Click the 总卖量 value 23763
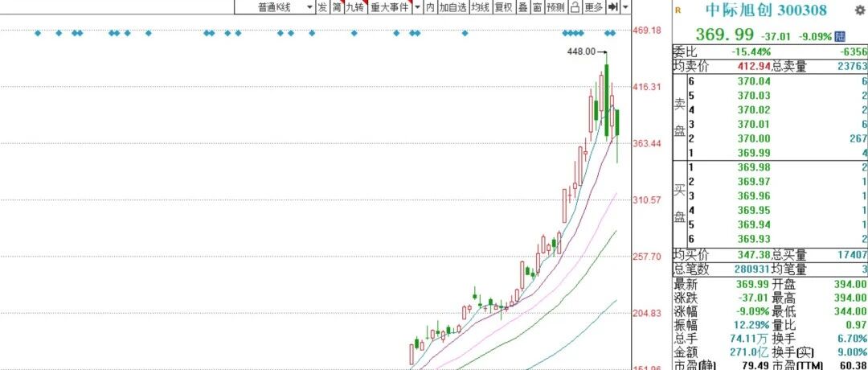This screenshot has width=868, height=370. pyautogui.click(x=851, y=67)
